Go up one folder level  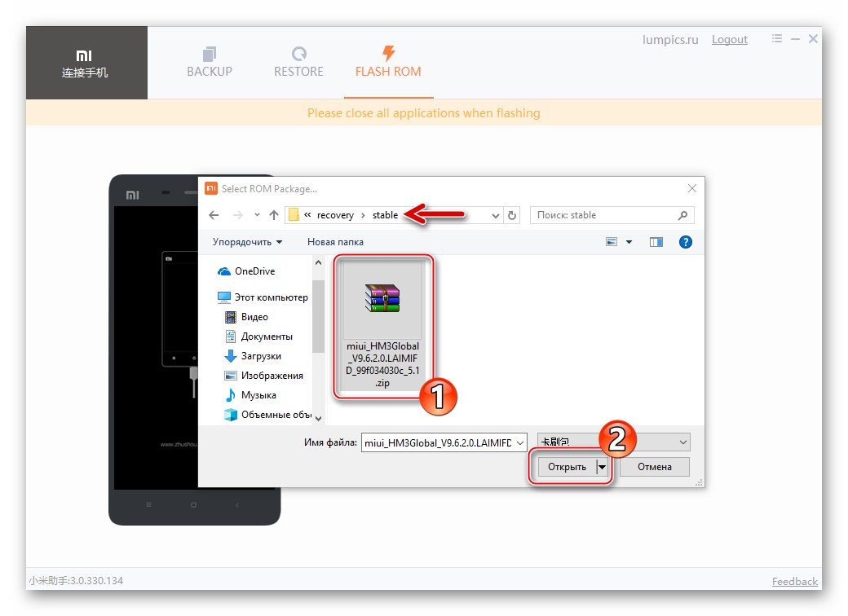274,215
